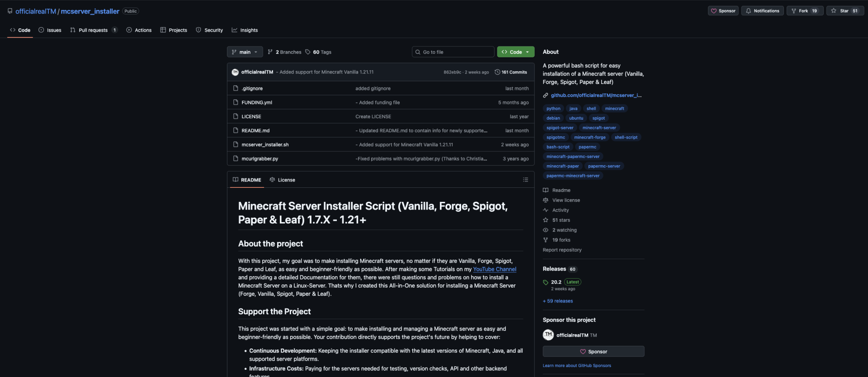View the 19 forks link
Screen dimensions: 868x377
pyautogui.click(x=557, y=240)
